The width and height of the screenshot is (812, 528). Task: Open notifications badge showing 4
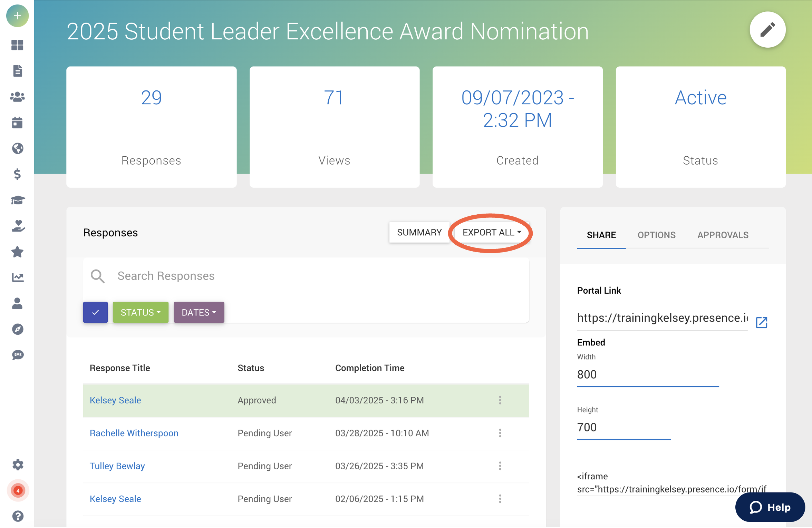tap(18, 491)
